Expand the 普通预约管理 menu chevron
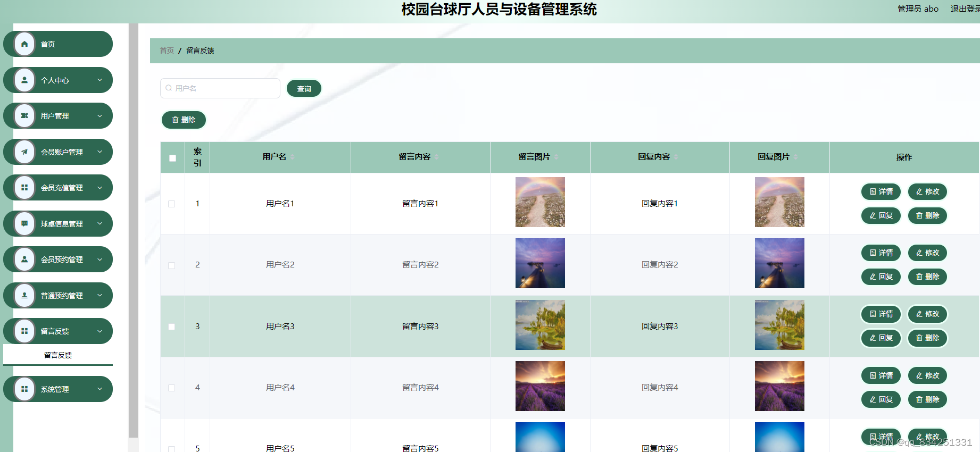Viewport: 980px width, 452px height. coord(99,296)
